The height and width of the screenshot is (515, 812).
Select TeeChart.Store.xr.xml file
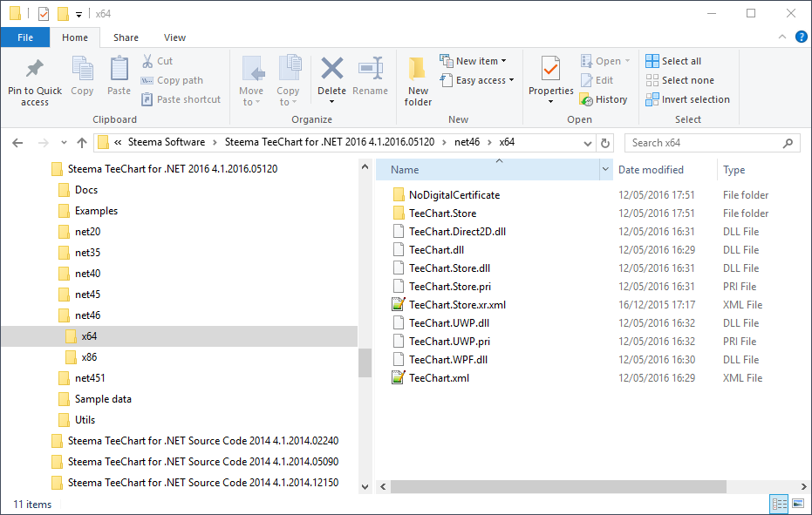tap(457, 305)
